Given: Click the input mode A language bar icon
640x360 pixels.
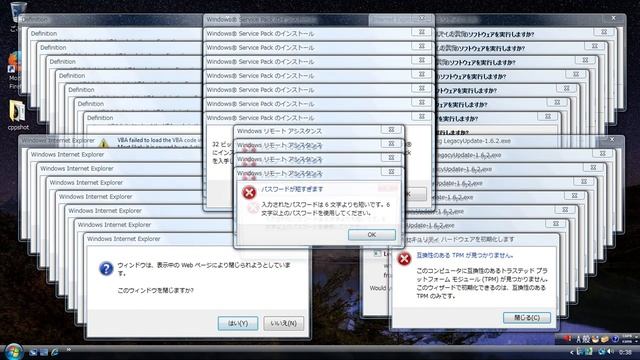Looking at the screenshot, I should pos(578,339).
